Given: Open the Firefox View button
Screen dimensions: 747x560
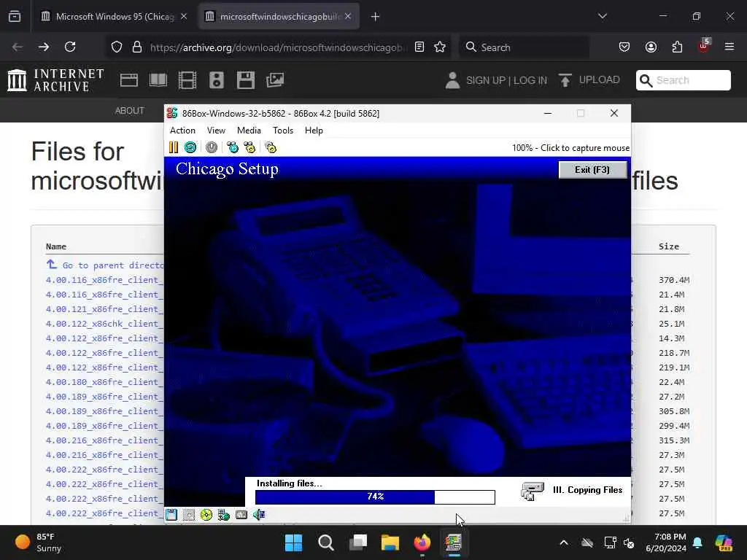Looking at the screenshot, I should 15,17.
